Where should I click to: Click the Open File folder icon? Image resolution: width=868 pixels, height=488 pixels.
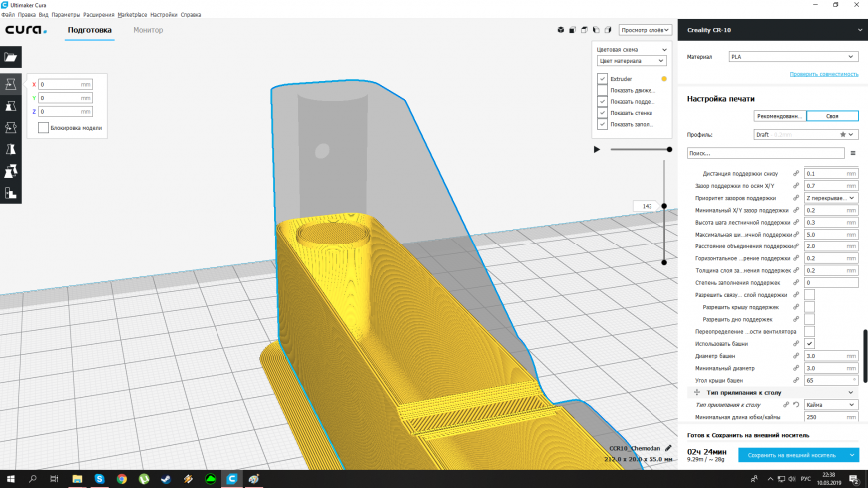point(11,58)
